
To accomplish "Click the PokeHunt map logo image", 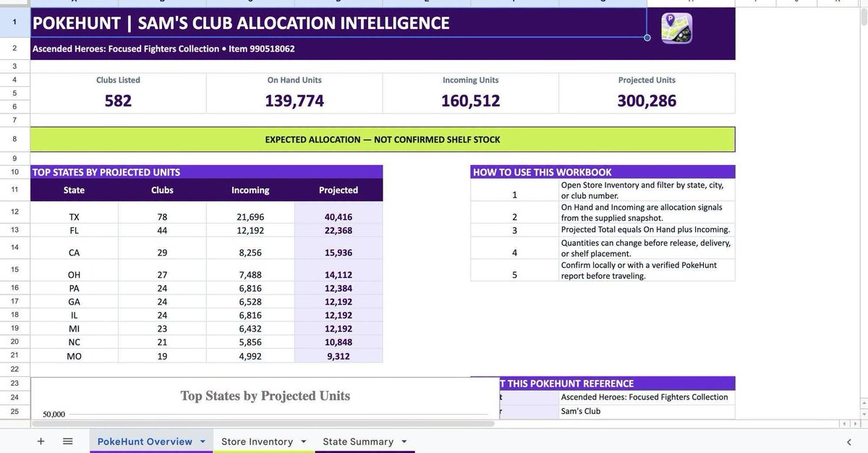I will pyautogui.click(x=676, y=28).
